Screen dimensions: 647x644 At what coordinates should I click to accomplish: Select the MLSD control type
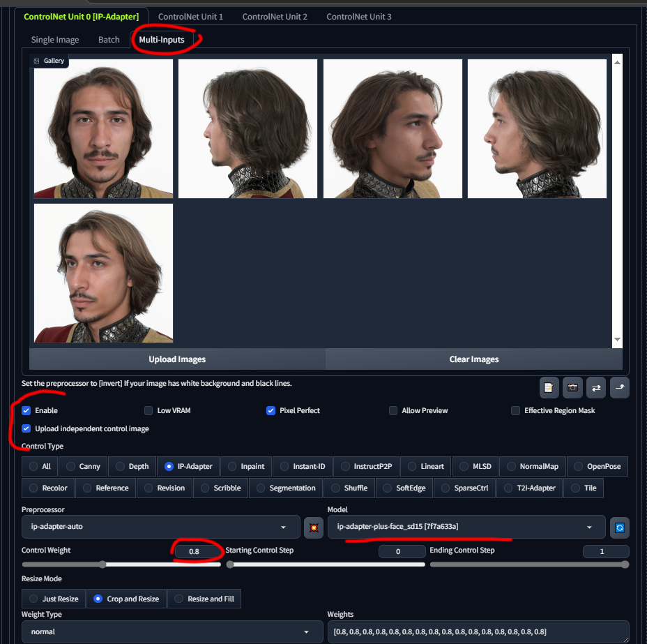475,466
